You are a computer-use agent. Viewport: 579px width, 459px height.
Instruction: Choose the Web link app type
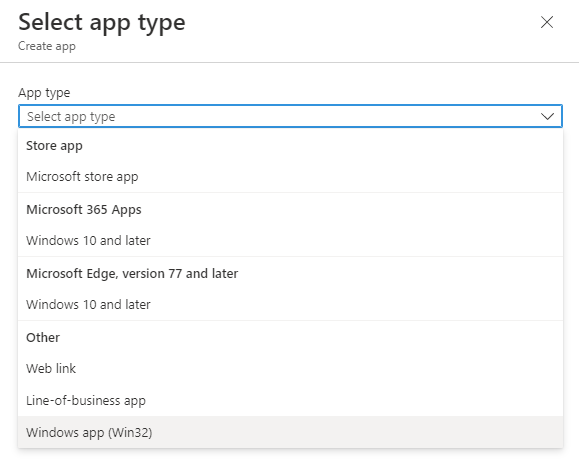[290, 369]
